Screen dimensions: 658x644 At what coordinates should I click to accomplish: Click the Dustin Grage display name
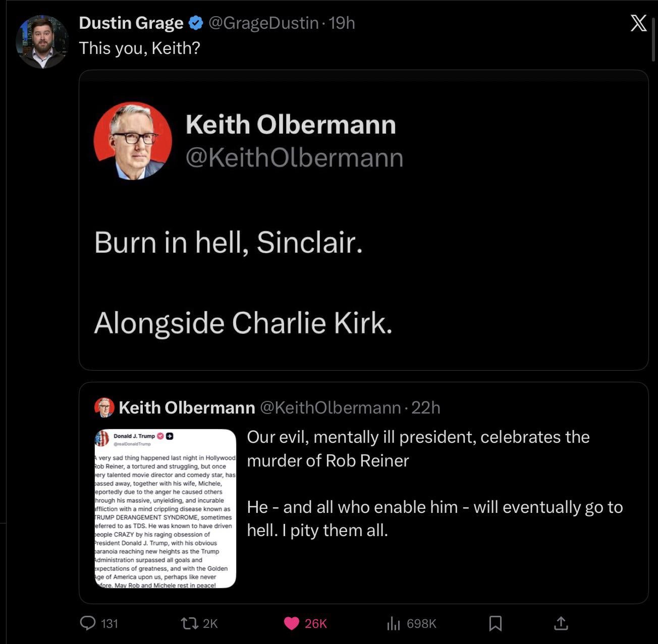(x=131, y=23)
